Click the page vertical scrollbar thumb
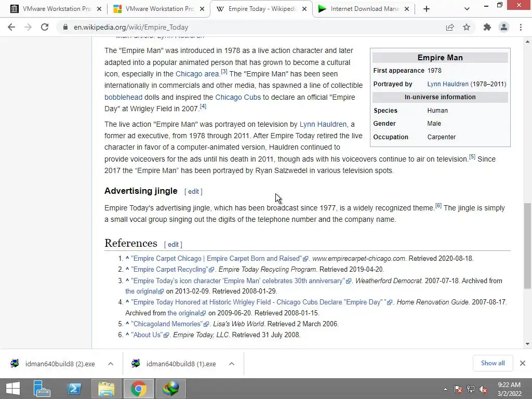This screenshot has width=532, height=399. (527, 246)
